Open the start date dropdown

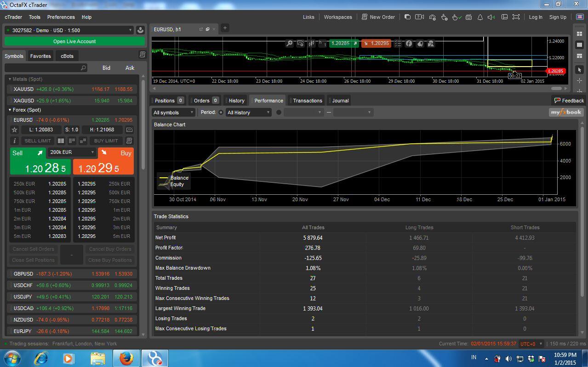pyautogui.click(x=303, y=113)
